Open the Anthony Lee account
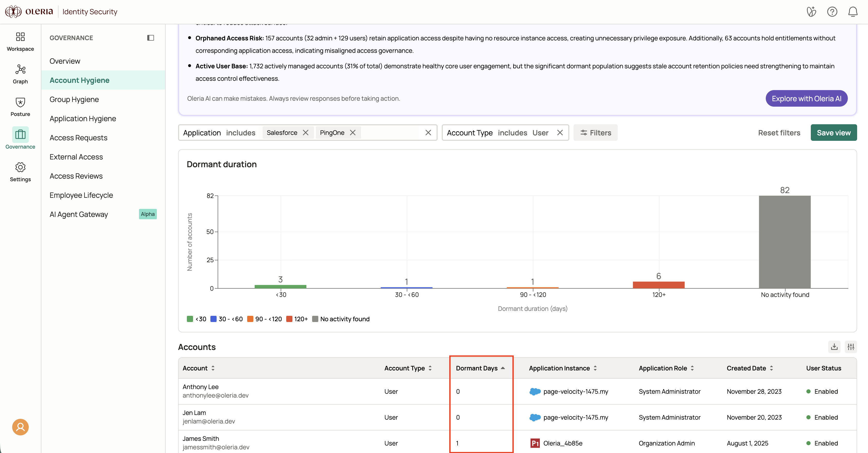 click(201, 387)
